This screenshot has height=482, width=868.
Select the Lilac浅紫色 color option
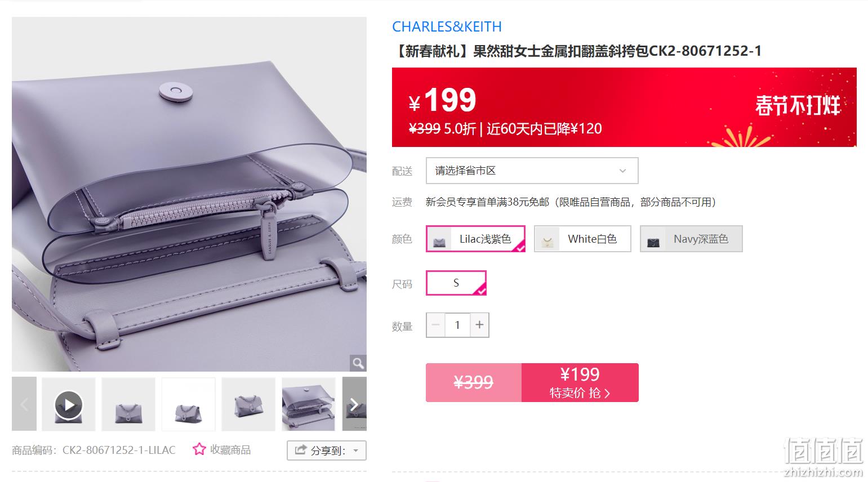click(x=475, y=239)
